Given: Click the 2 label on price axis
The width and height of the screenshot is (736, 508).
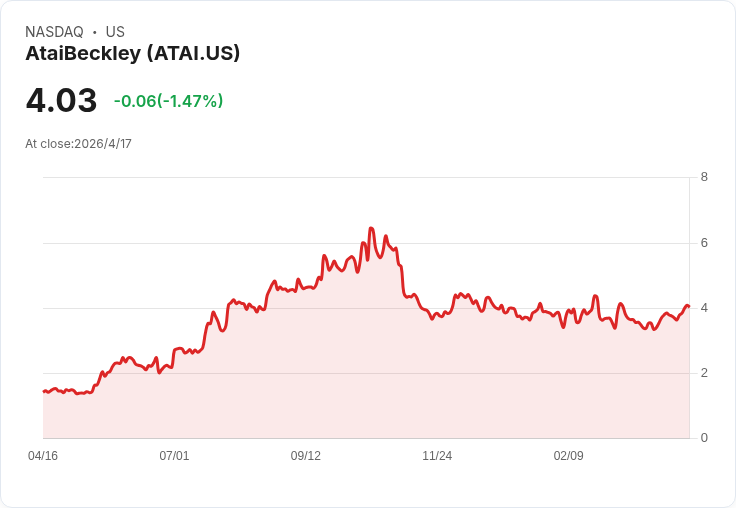Looking at the screenshot, I should [704, 373].
